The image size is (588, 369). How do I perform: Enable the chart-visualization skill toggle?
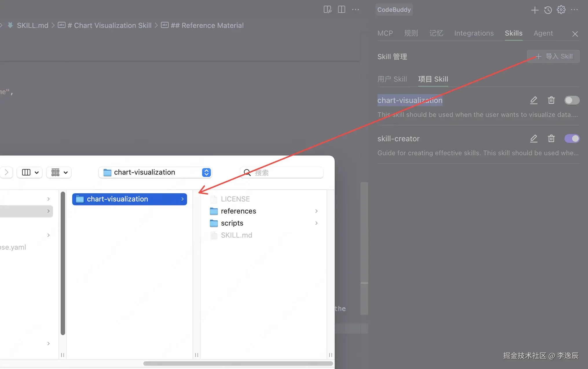[572, 100]
